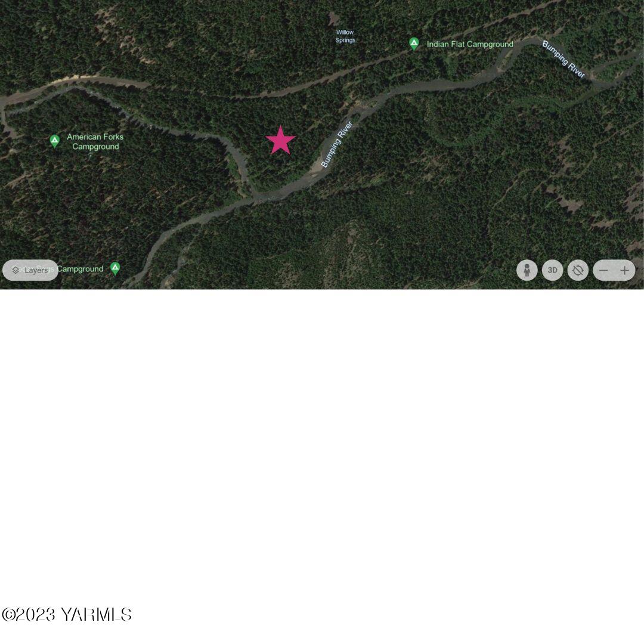The width and height of the screenshot is (644, 644).
Task: Toggle the 3D view button
Action: coord(552,270)
